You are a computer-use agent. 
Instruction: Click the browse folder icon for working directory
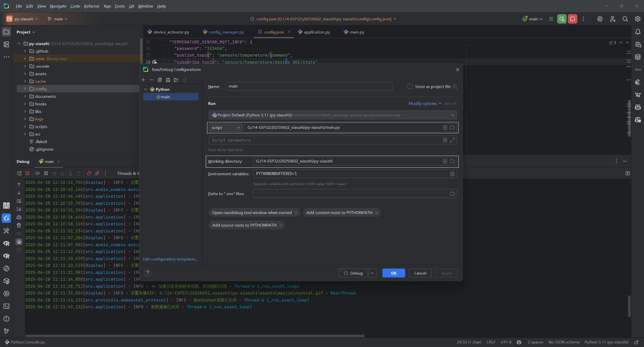click(x=452, y=161)
